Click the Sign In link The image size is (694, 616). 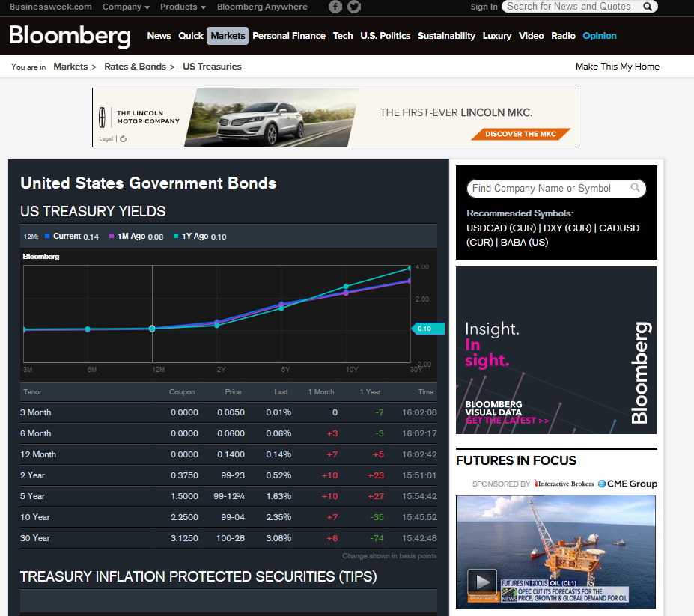pyautogui.click(x=484, y=7)
